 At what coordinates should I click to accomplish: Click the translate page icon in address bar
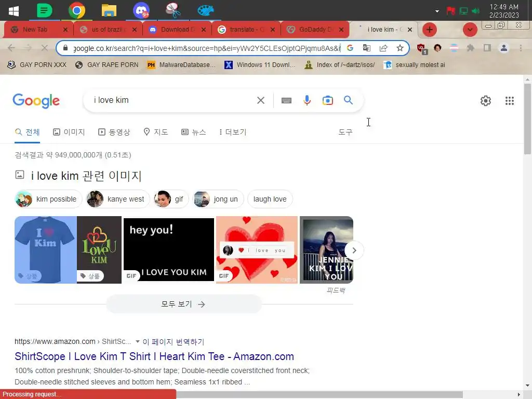pyautogui.click(x=366, y=48)
